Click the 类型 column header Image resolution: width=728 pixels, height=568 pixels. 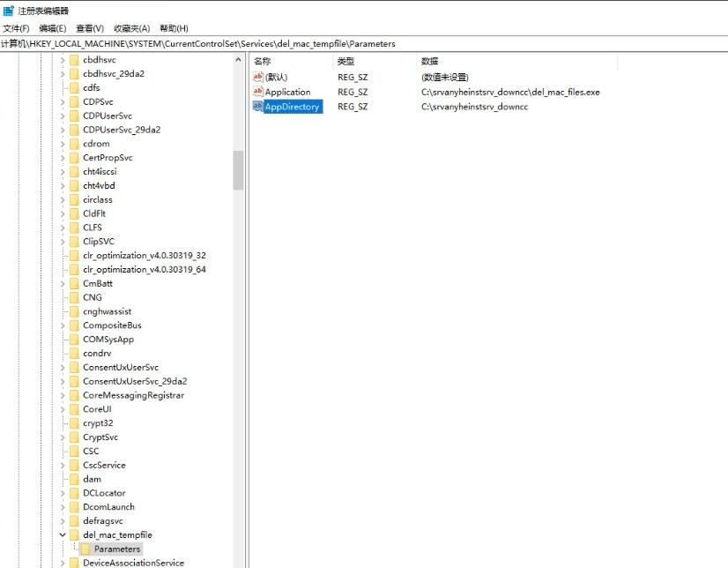point(345,61)
